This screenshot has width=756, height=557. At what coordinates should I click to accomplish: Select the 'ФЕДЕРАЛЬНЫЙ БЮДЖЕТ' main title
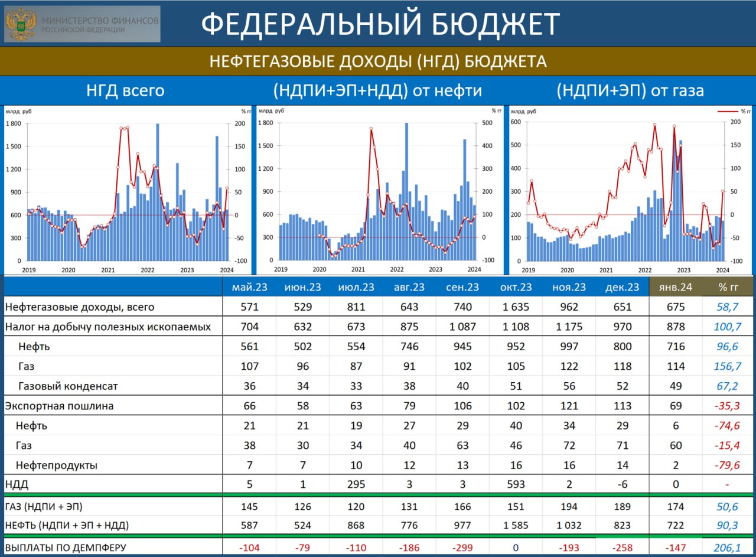(380, 24)
